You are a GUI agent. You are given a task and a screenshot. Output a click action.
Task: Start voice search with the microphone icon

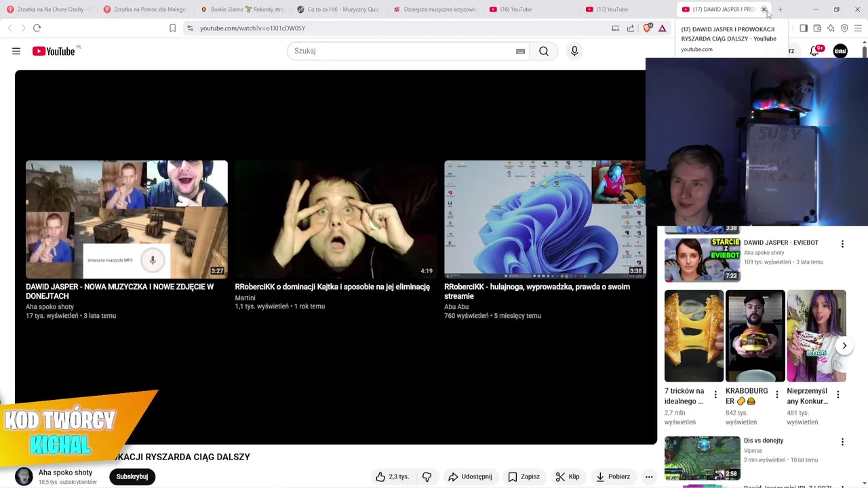coord(574,51)
